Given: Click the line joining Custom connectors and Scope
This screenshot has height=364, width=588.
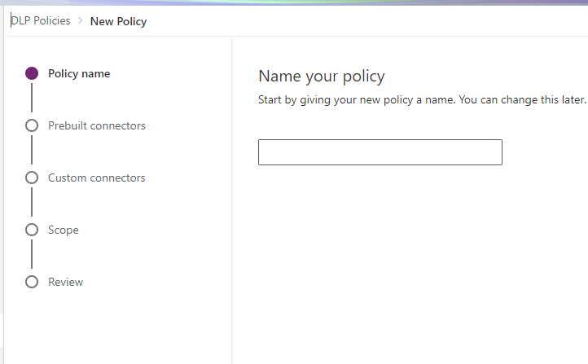Looking at the screenshot, I should [32, 204].
